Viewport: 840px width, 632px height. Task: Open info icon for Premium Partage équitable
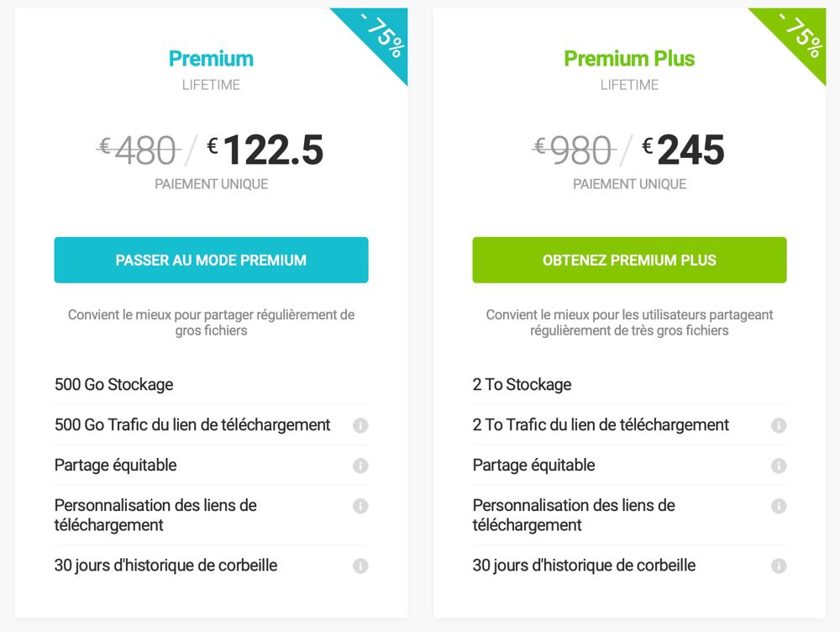pyautogui.click(x=360, y=466)
